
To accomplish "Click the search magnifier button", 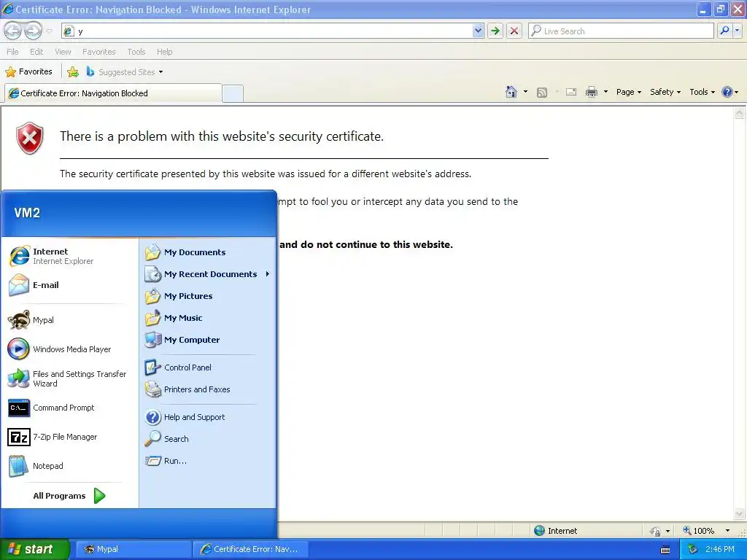I will [x=724, y=31].
